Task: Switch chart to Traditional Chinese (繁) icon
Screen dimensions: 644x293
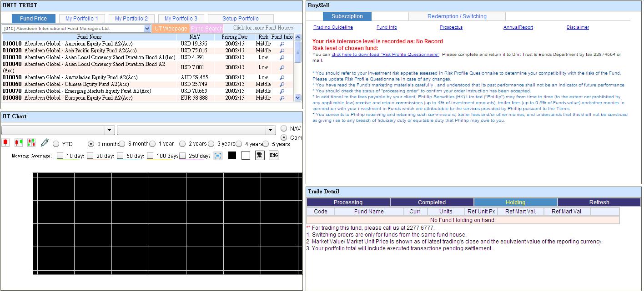Action: tap(260, 156)
